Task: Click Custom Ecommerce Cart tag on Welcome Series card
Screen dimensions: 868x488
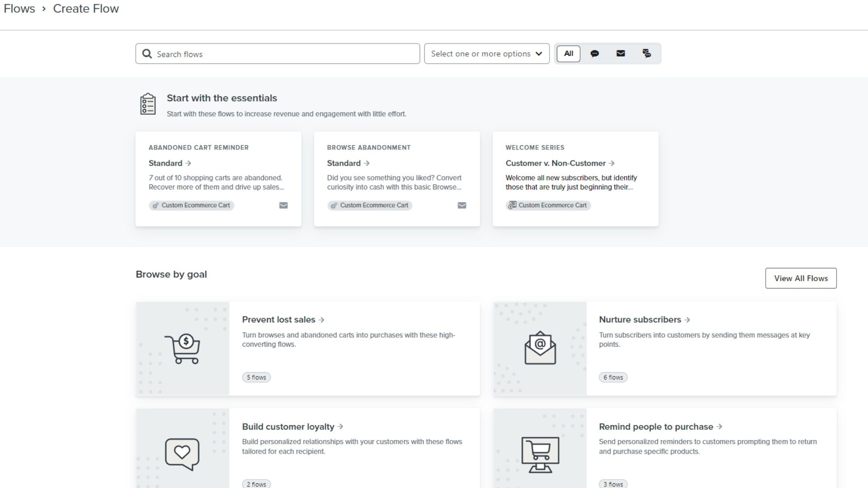Action: click(x=548, y=205)
